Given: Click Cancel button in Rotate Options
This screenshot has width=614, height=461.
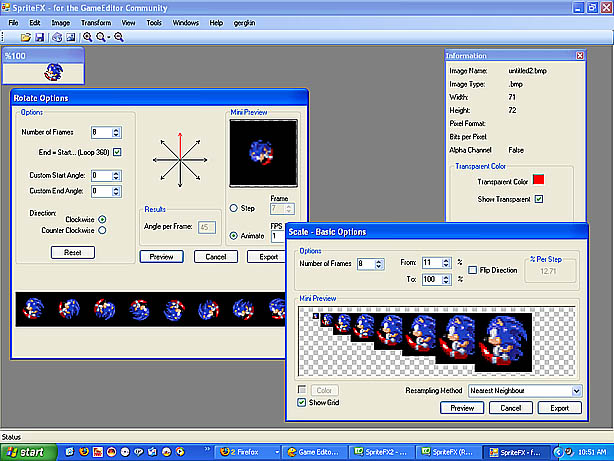Looking at the screenshot, I should pyautogui.click(x=216, y=257).
